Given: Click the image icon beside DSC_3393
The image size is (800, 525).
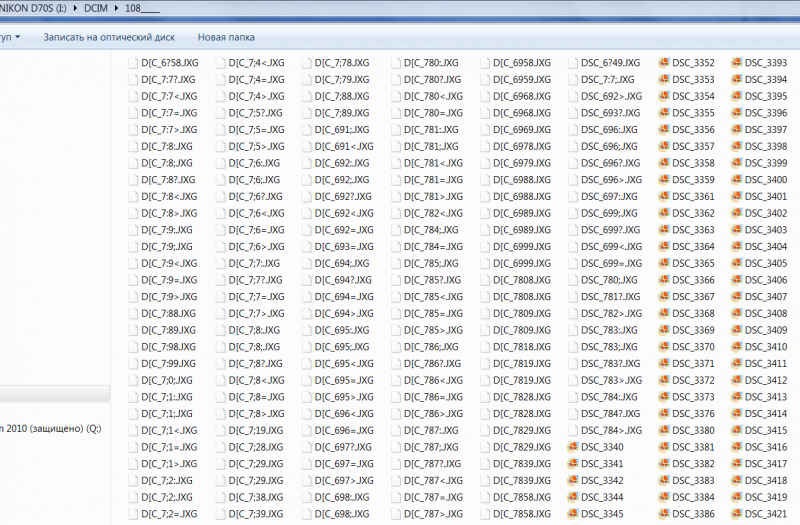Looking at the screenshot, I should pos(736,63).
